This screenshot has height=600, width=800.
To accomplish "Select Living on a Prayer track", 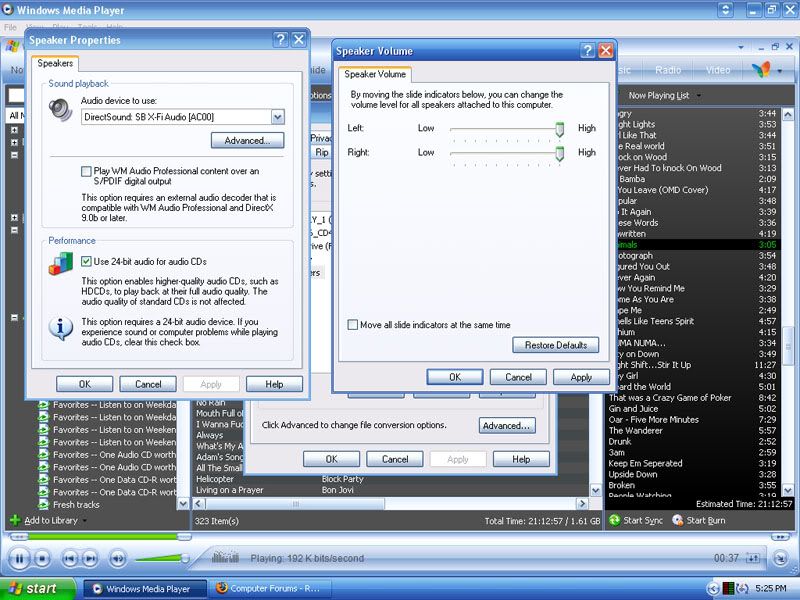I will point(230,490).
